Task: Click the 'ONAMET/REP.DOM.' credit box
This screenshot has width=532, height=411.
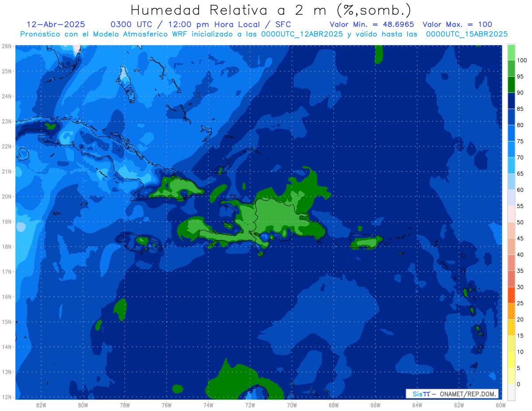Action: pyautogui.click(x=452, y=394)
